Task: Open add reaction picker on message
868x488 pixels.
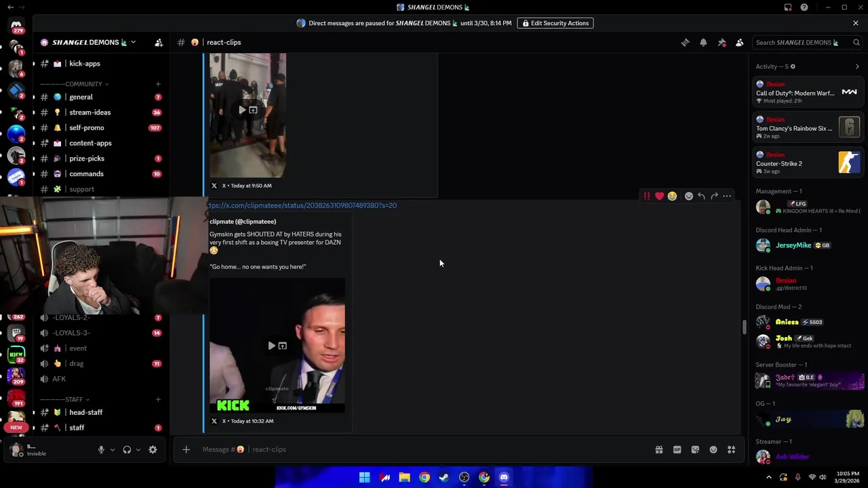Action: (x=688, y=196)
